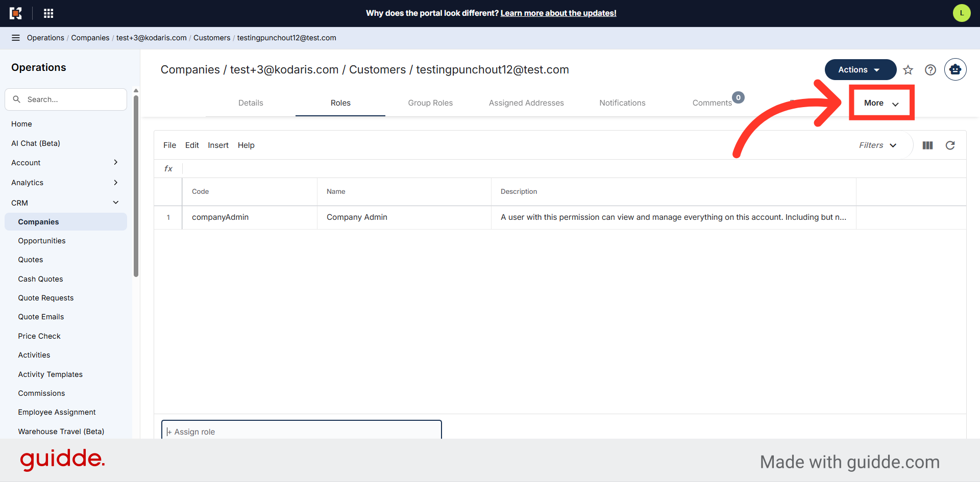The height and width of the screenshot is (482, 980).
Task: Select row number 1 header
Action: (x=168, y=217)
